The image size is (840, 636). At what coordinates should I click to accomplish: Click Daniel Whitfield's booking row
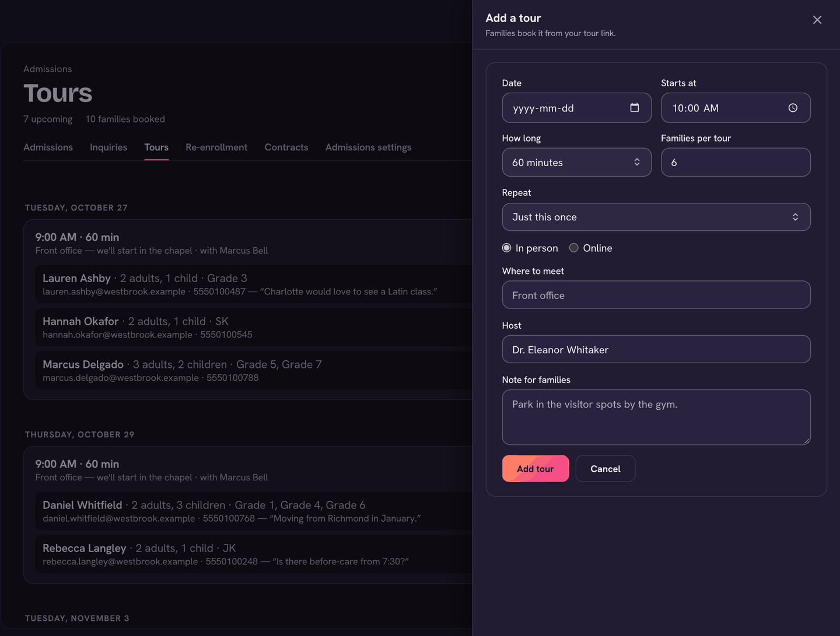click(x=254, y=511)
